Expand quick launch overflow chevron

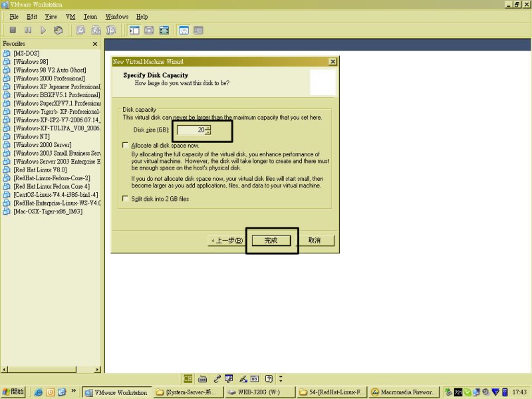(73, 391)
